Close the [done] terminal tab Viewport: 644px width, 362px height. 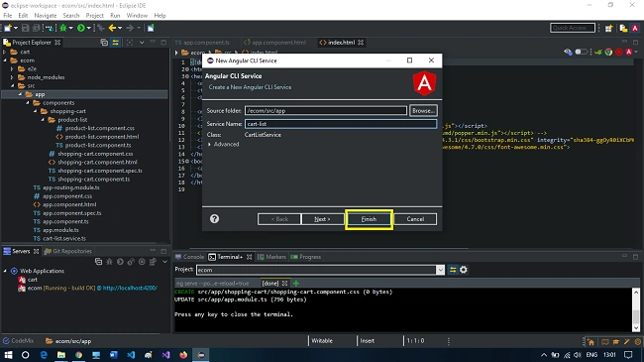(x=284, y=284)
